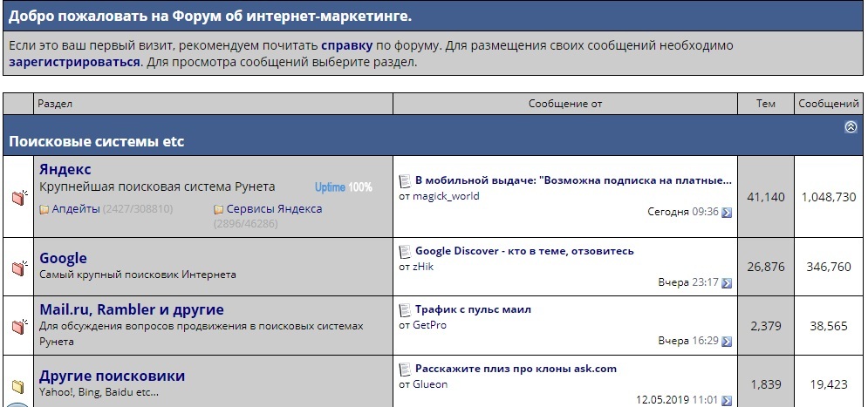Click the Тем column header
This screenshot has height=407, width=868.
766,104
